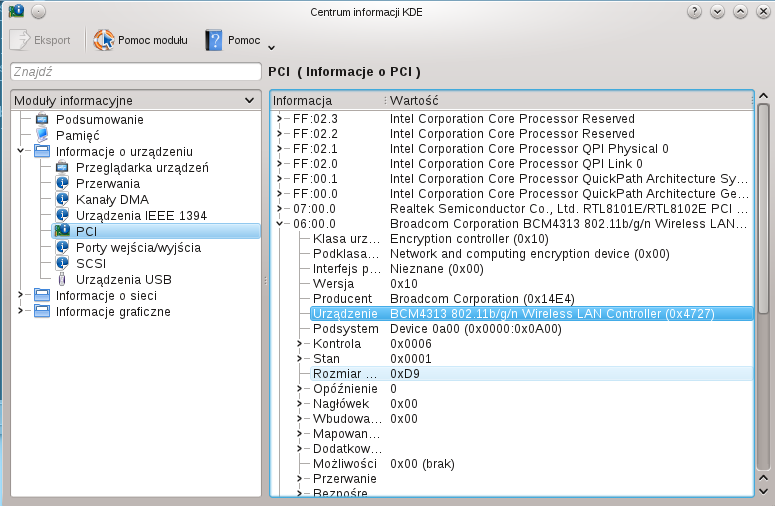775x506 pixels.
Task: Expand the Informacje o sieci node
Action: pos(20,296)
